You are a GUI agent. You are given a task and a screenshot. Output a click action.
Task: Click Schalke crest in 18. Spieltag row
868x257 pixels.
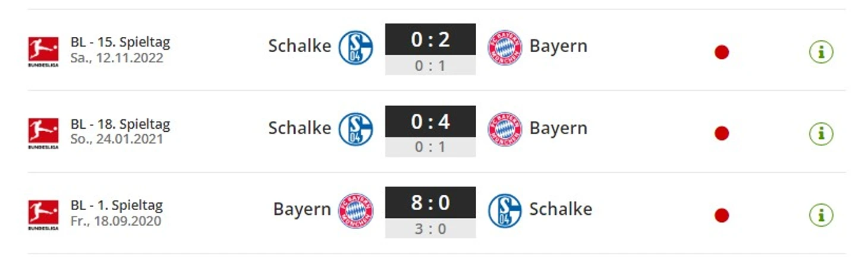tap(356, 129)
